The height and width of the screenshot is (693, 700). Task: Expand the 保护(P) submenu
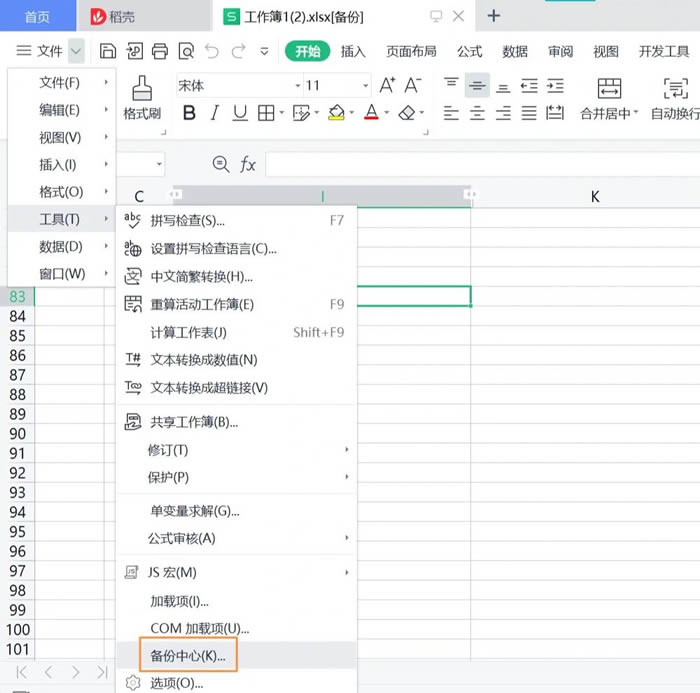(236, 477)
